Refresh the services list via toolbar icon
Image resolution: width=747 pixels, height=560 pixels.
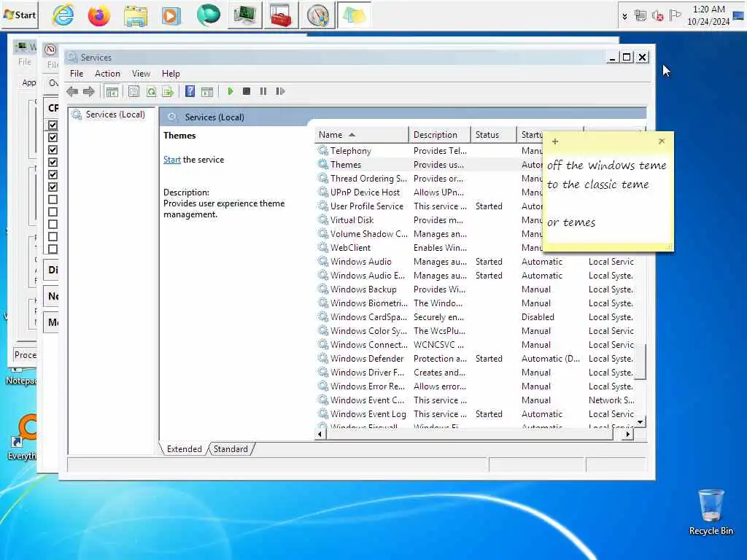(x=151, y=91)
